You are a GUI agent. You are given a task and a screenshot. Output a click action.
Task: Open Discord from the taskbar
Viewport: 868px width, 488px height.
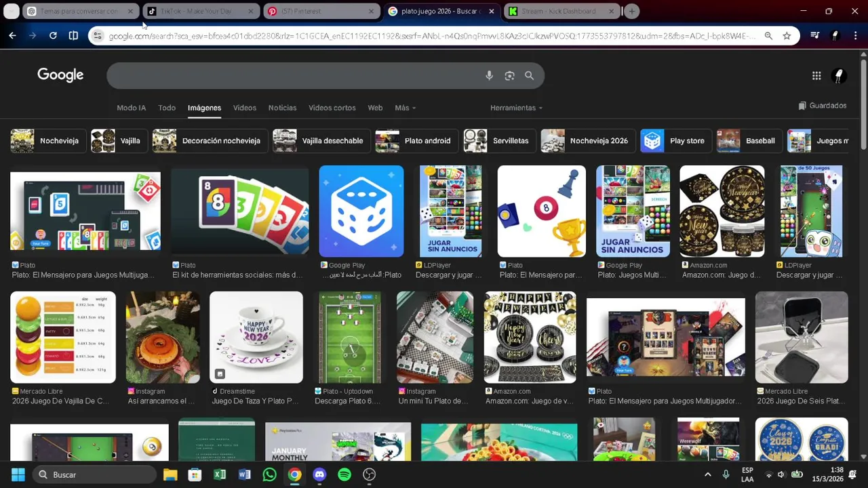(x=319, y=474)
